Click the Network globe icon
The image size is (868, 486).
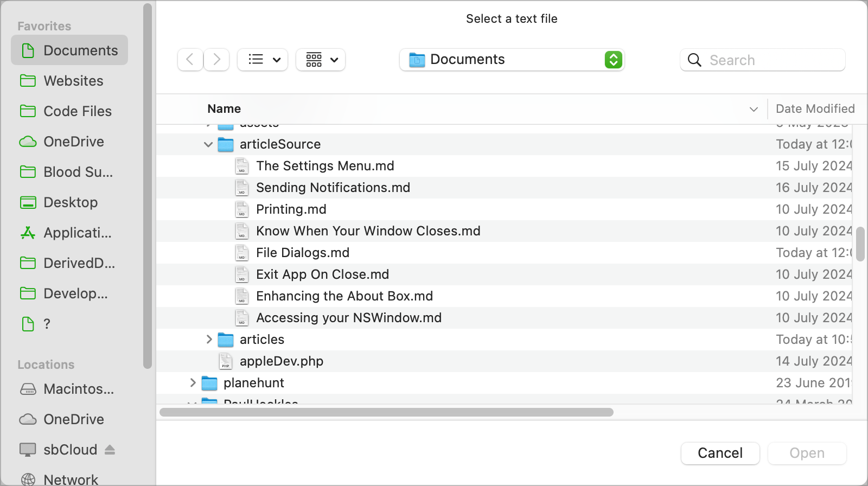click(28, 479)
